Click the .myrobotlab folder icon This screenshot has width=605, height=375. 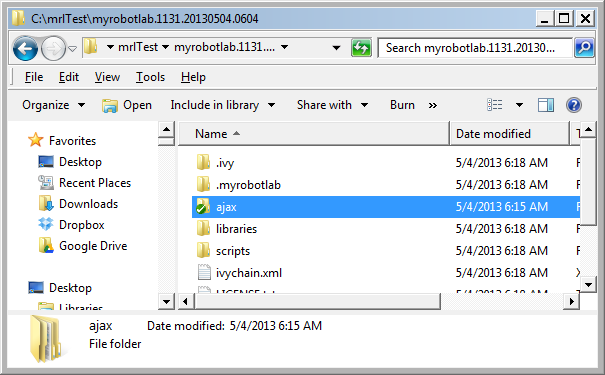click(x=203, y=184)
